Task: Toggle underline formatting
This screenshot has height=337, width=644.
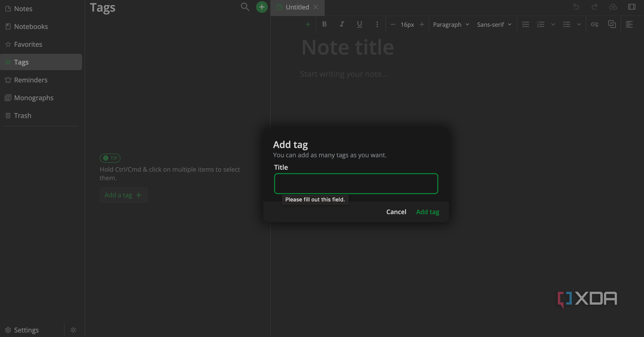Action: (x=359, y=24)
